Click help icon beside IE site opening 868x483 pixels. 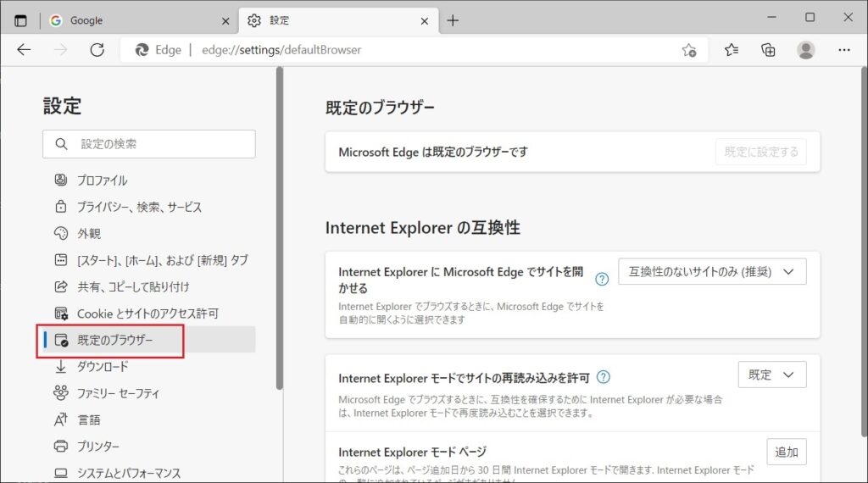(x=602, y=279)
